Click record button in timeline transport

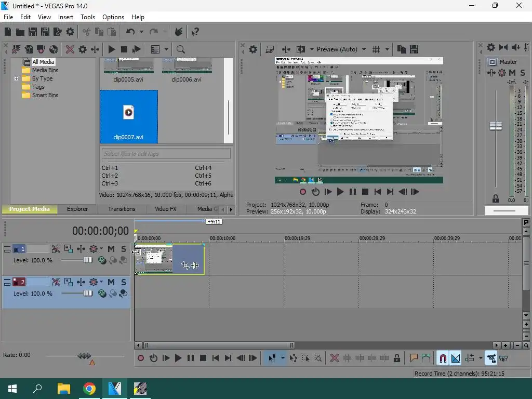(x=140, y=358)
